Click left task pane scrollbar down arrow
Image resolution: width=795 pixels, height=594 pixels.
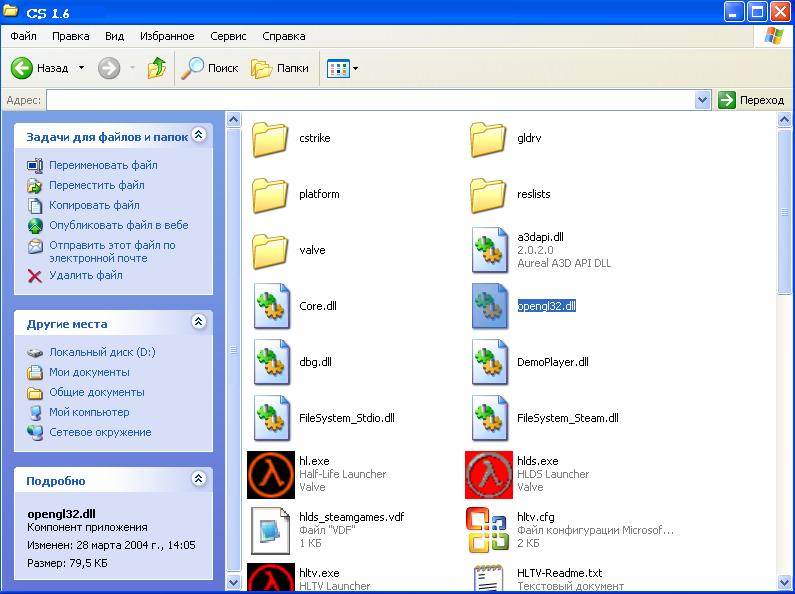[233, 582]
